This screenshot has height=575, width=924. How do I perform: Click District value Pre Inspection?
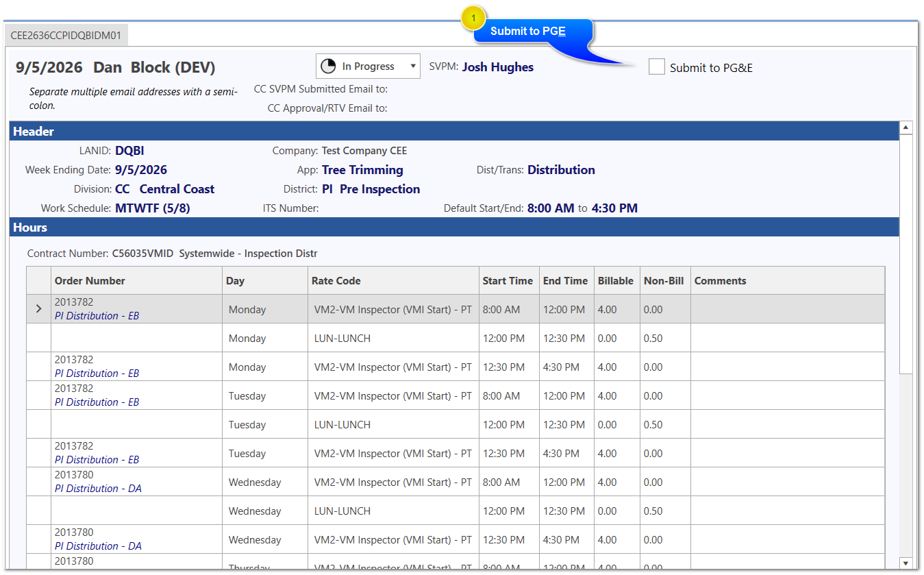pyautogui.click(x=380, y=189)
